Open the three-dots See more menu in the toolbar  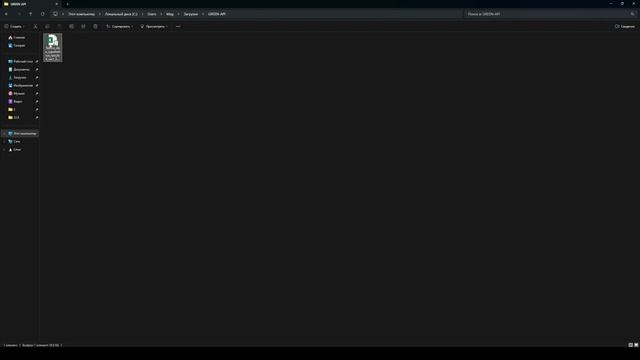[178, 27]
